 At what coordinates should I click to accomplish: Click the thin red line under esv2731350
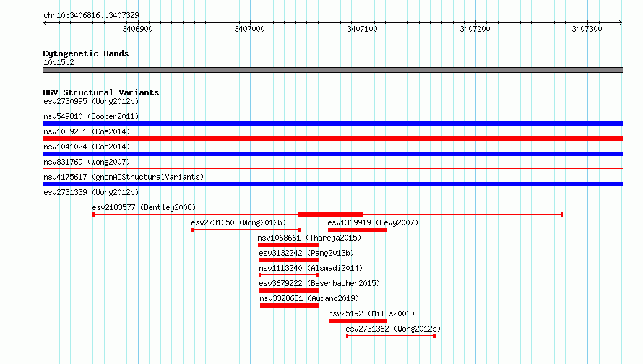tap(246, 230)
